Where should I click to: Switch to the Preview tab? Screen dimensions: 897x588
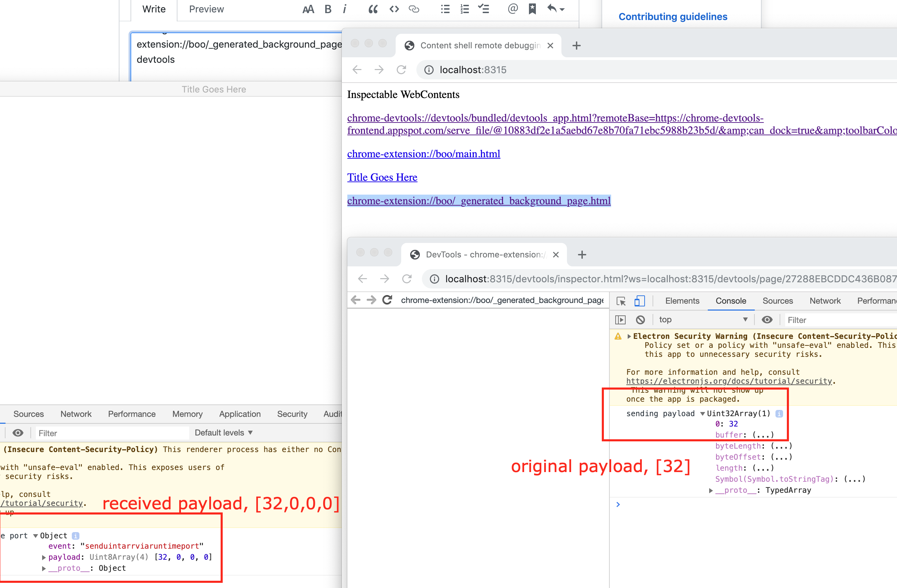pyautogui.click(x=206, y=9)
